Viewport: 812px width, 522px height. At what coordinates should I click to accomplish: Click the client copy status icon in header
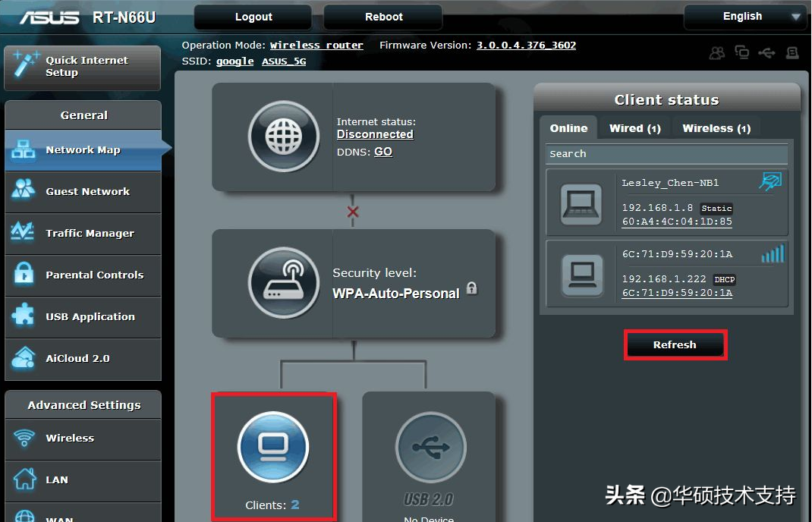pyautogui.click(x=742, y=52)
